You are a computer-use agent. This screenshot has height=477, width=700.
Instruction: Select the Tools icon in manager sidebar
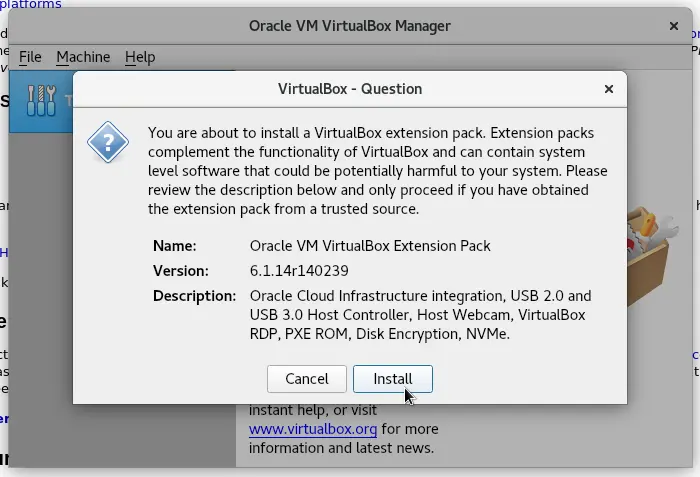[x=41, y=100]
